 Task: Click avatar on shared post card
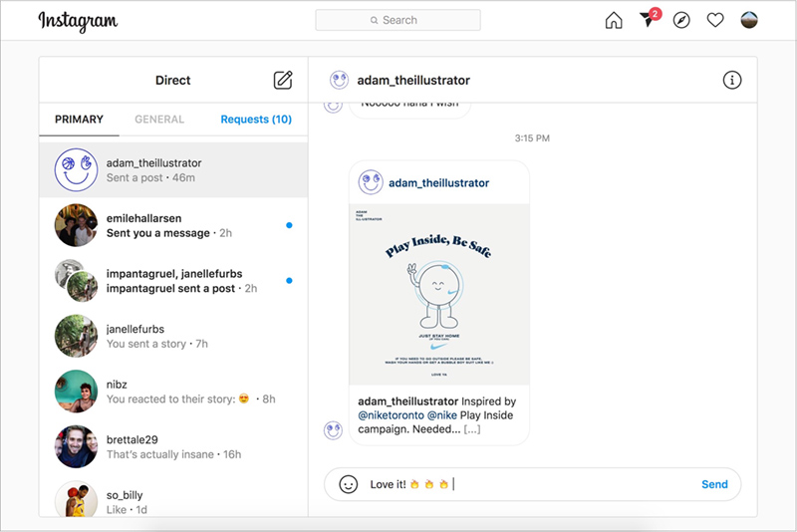371,182
